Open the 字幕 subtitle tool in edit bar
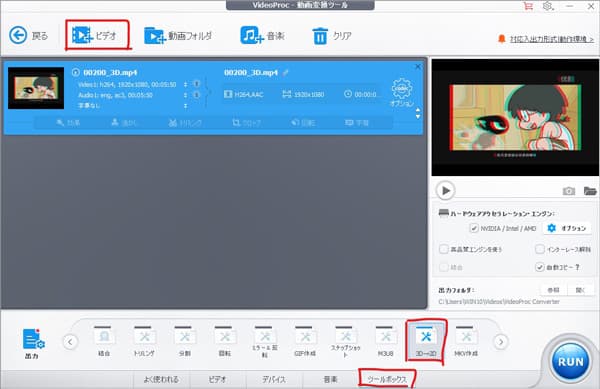Image resolution: width=600 pixels, height=389 pixels. tap(357, 123)
